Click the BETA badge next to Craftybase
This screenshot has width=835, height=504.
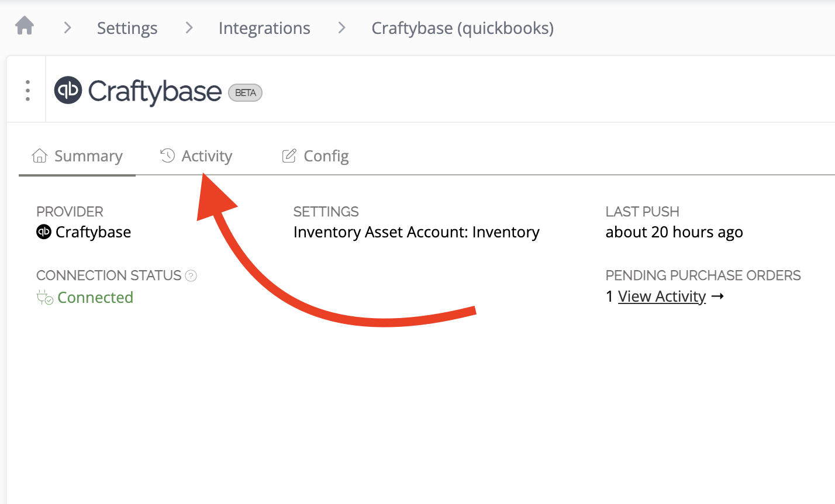[246, 92]
